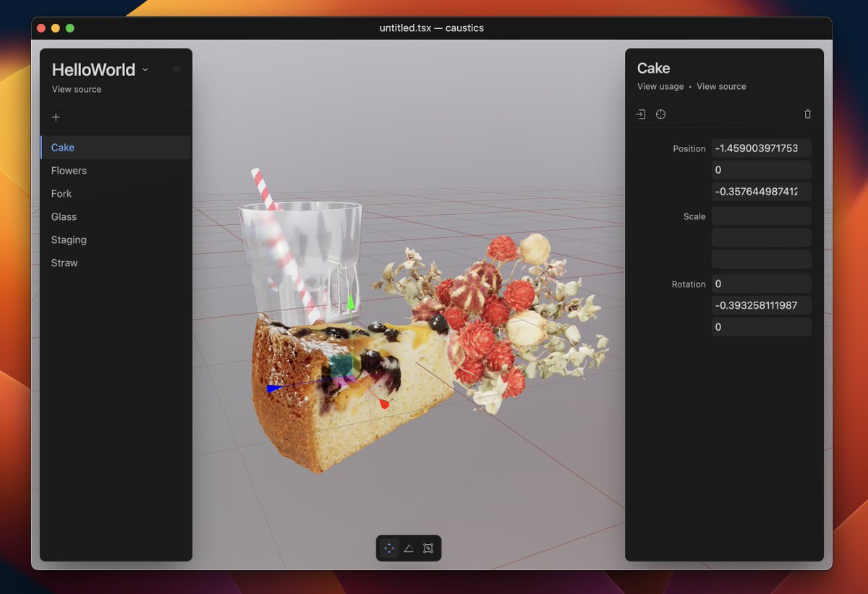The image size is (868, 594).
Task: Select Cake in the scene list
Action: 116,148
